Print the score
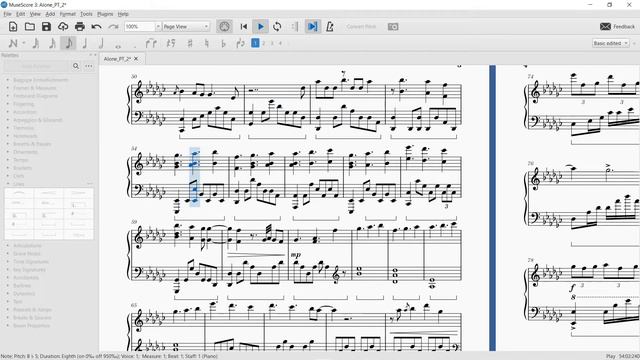Image resolution: width=640 pixels, height=360 pixels. (80, 27)
